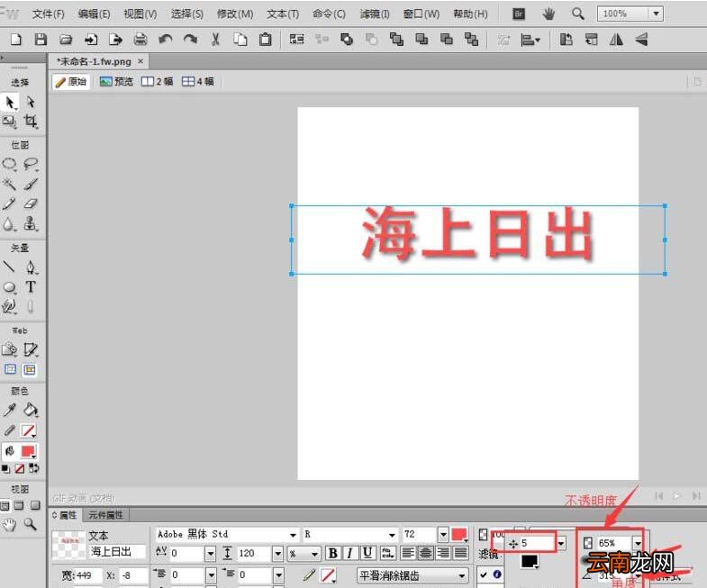Switch to the 预览 view tab
This screenshot has width=707, height=588.
[x=116, y=81]
